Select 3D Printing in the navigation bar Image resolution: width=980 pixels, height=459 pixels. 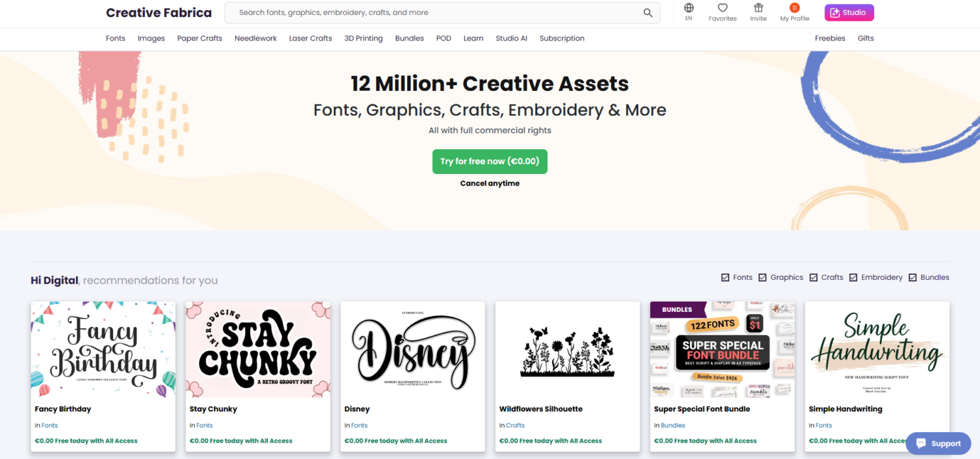[363, 38]
